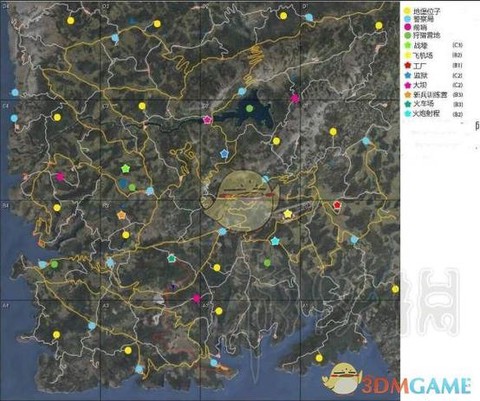Select the green circle beside the large dark-blue circle

coord(132,187)
